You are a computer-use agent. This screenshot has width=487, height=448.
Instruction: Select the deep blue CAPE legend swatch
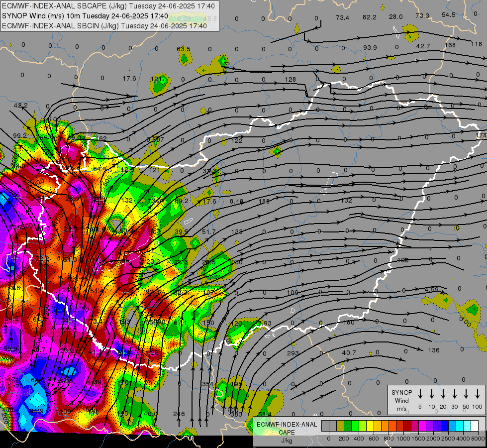pyautogui.click(x=444, y=426)
